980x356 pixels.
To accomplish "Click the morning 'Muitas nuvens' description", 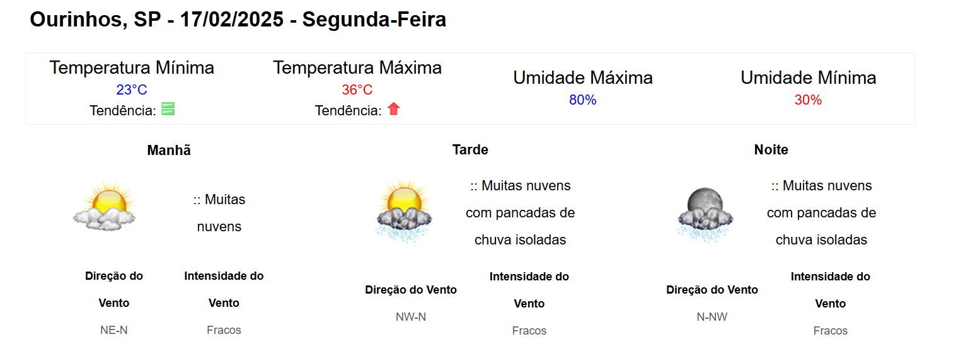I will tap(219, 213).
